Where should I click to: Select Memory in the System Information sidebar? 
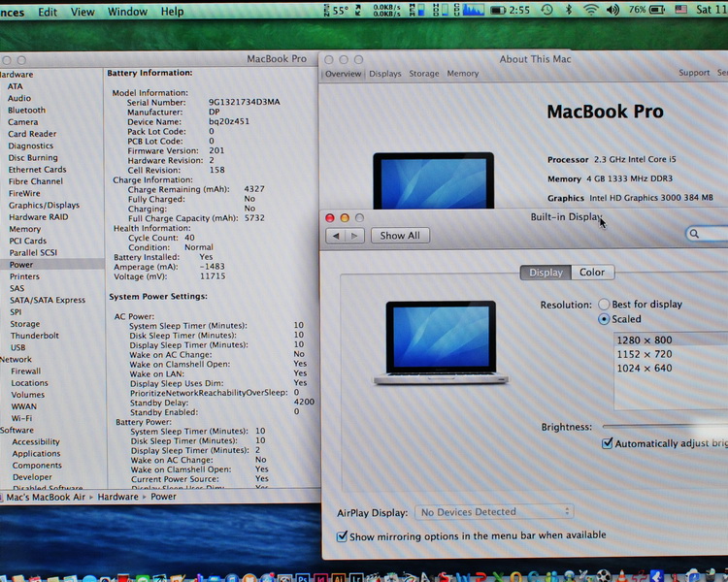click(x=24, y=229)
